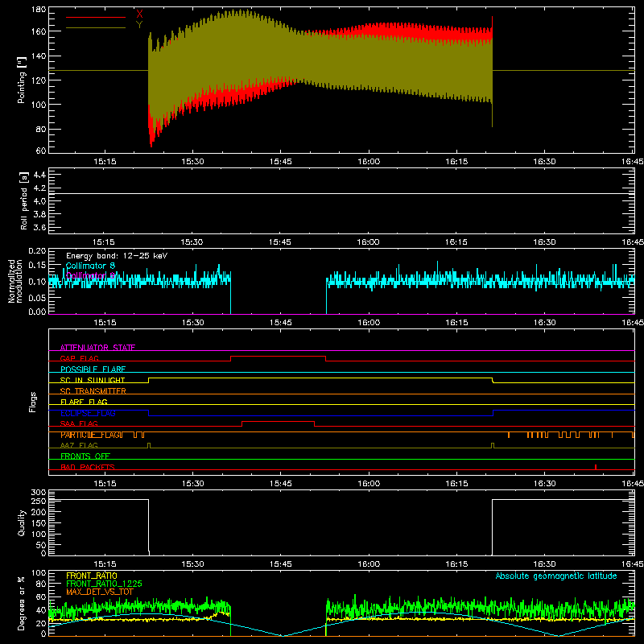644x644 pixels.
Task: Click the 0.20 value on the modulation axis
Action: pos(37,251)
